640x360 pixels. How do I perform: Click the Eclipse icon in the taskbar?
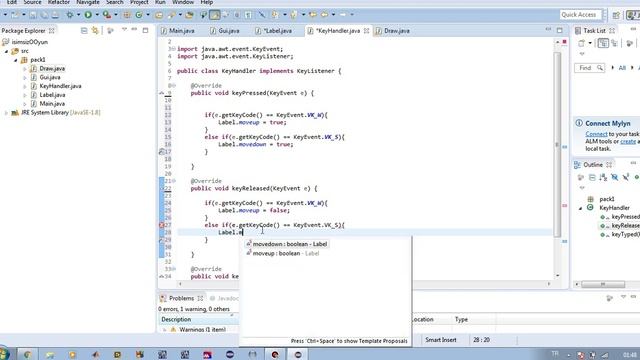click(230, 354)
